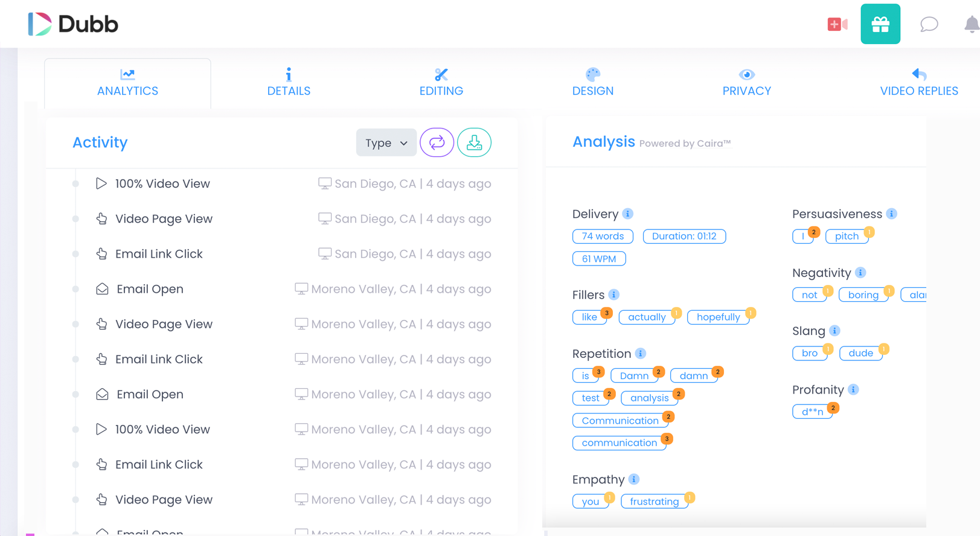Click the Repetition info icon

pos(641,353)
